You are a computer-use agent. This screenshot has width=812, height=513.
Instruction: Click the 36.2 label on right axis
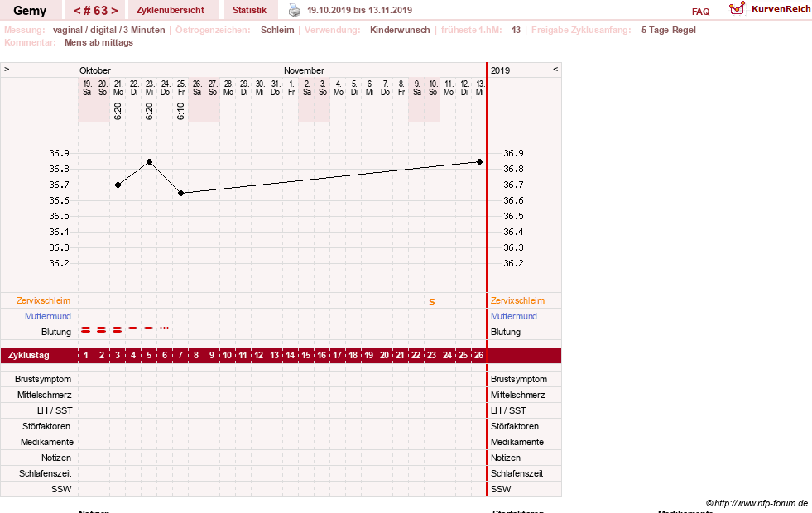point(513,263)
